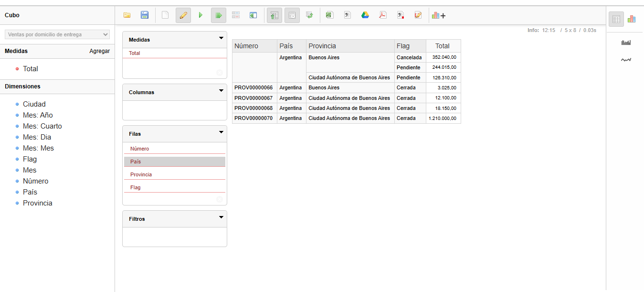Click the bar chart plus icon
644x292 pixels.
tap(439, 15)
